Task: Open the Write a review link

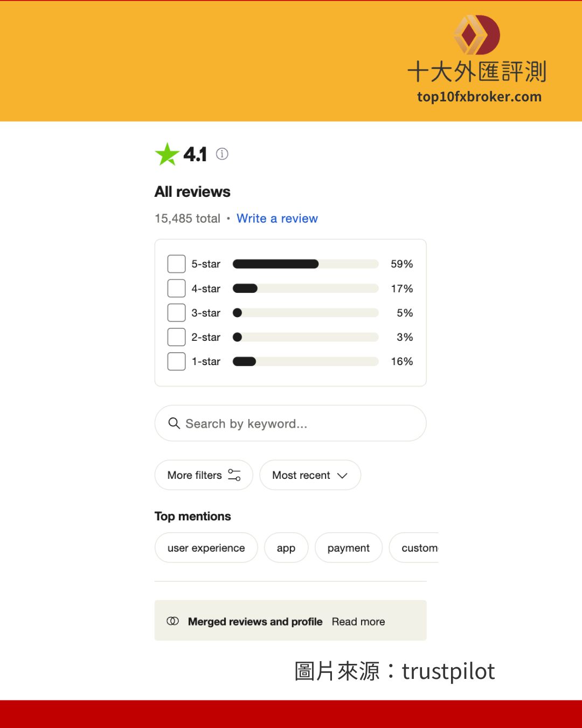Action: coord(277,218)
